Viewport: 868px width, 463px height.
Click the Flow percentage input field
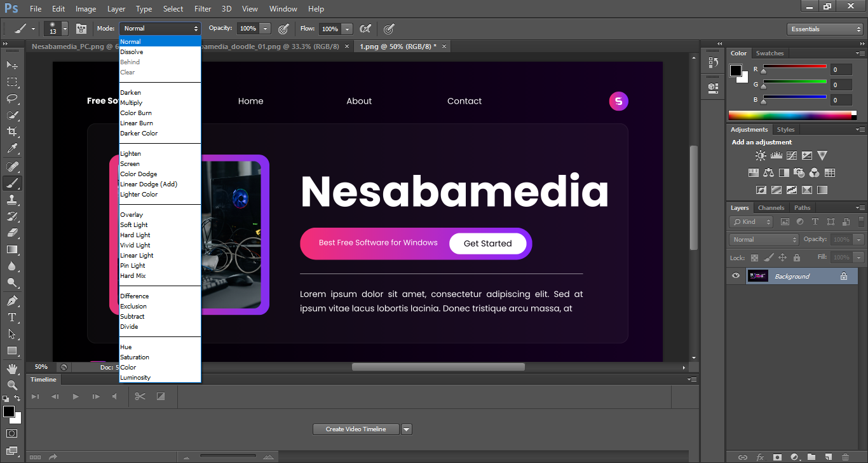click(329, 29)
